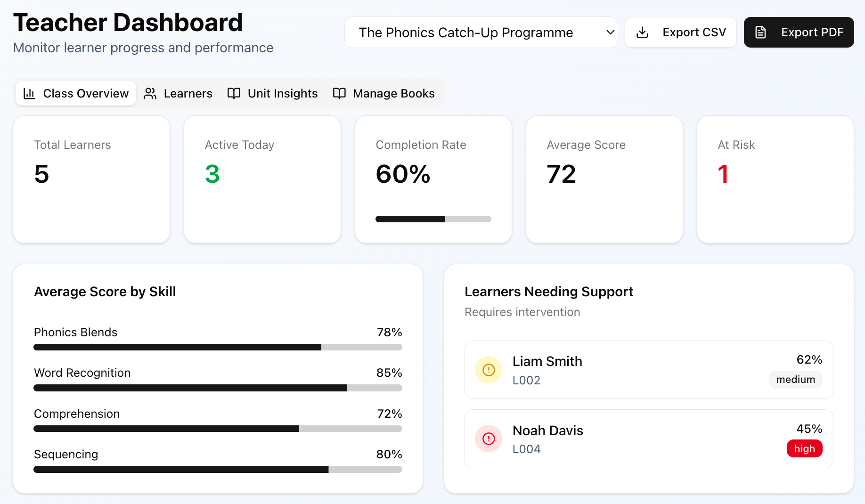
Task: Expand the programme selector chevron arrow
Action: [x=610, y=33]
